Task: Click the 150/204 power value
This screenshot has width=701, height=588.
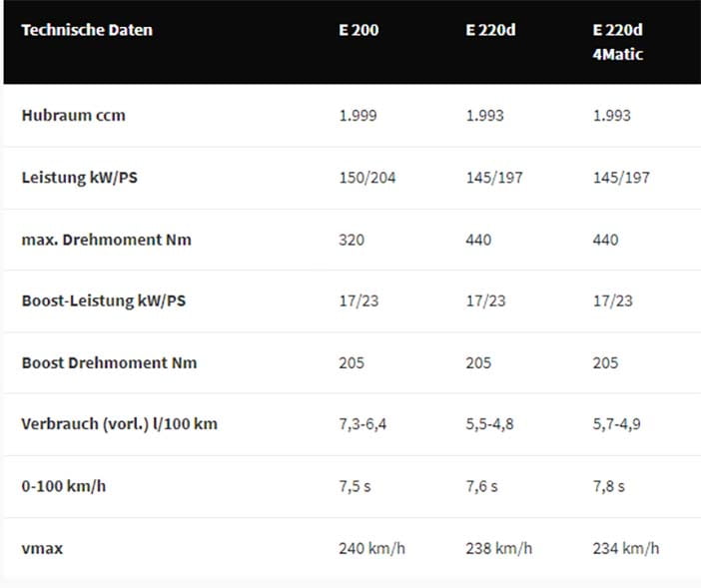Action: click(367, 178)
